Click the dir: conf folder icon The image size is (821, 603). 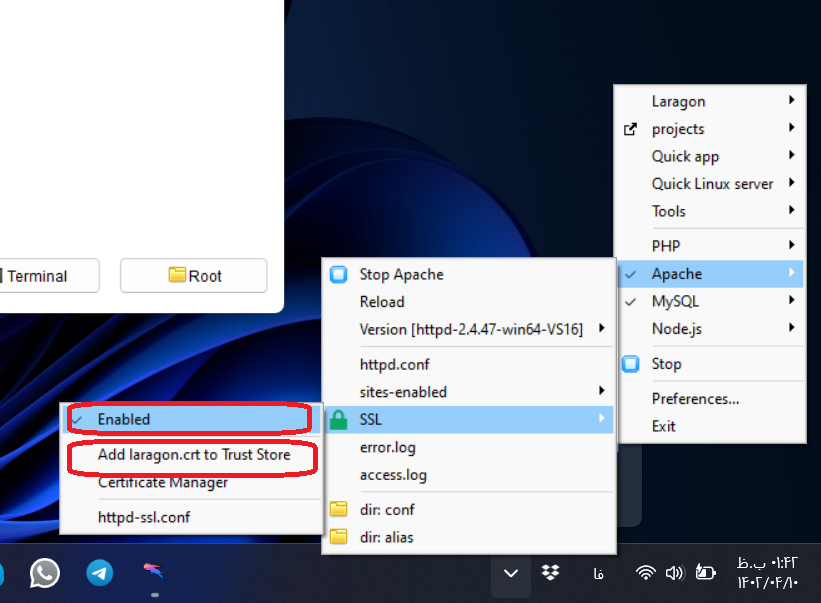point(338,509)
